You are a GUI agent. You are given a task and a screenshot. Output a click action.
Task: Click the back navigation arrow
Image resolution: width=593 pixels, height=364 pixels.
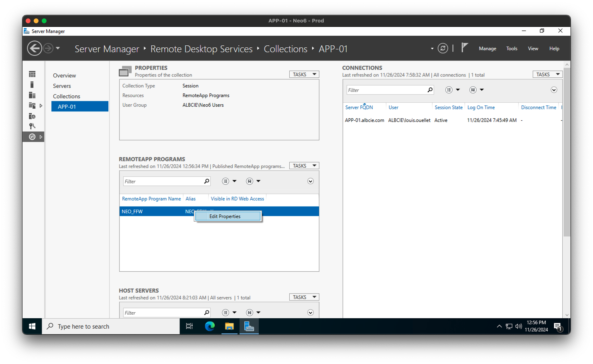click(35, 48)
